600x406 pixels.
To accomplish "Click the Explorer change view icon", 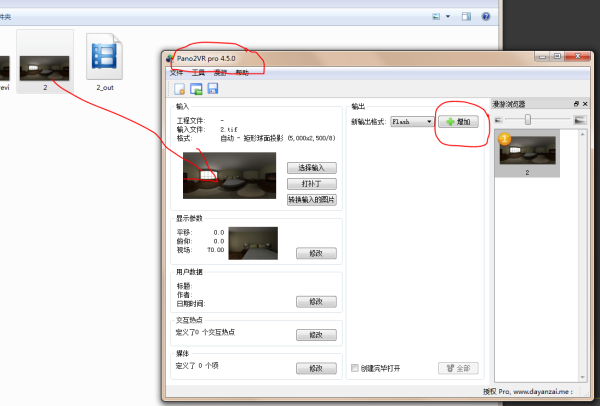I will pos(436,16).
